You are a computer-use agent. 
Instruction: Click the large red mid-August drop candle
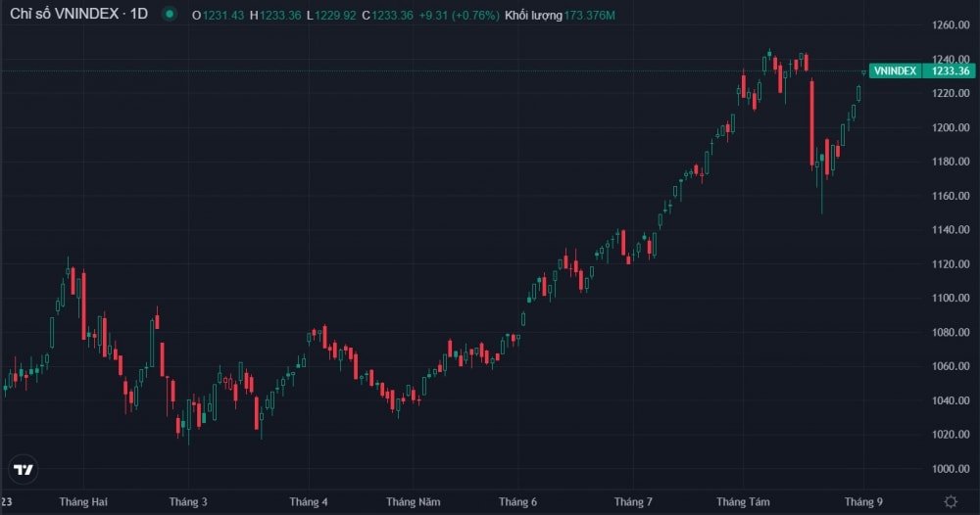tap(811, 123)
